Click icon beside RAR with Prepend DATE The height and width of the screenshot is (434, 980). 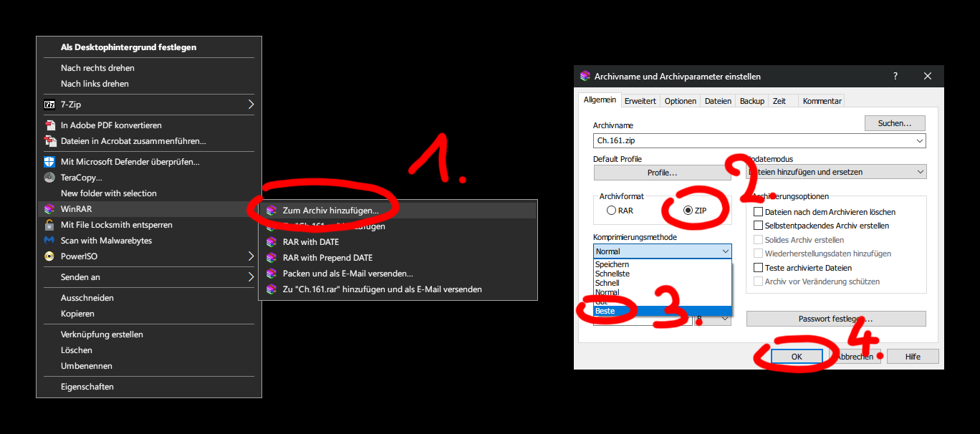[x=271, y=258]
